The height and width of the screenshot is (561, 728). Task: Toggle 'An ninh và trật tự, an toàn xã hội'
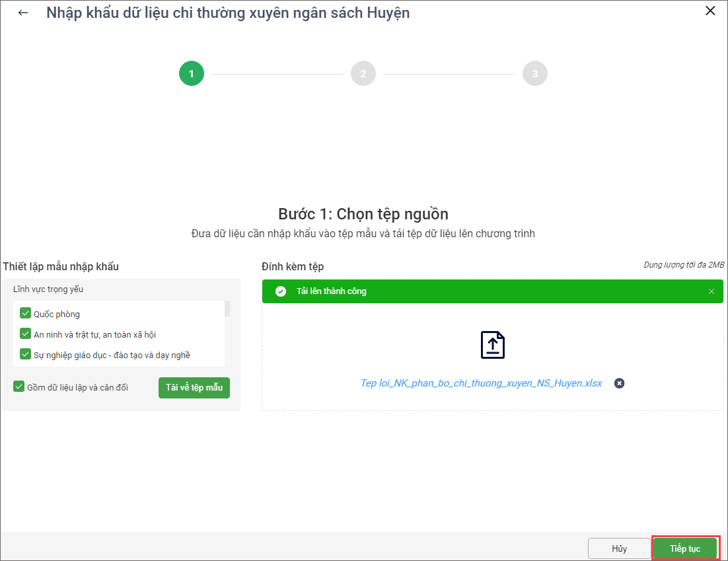[26, 334]
